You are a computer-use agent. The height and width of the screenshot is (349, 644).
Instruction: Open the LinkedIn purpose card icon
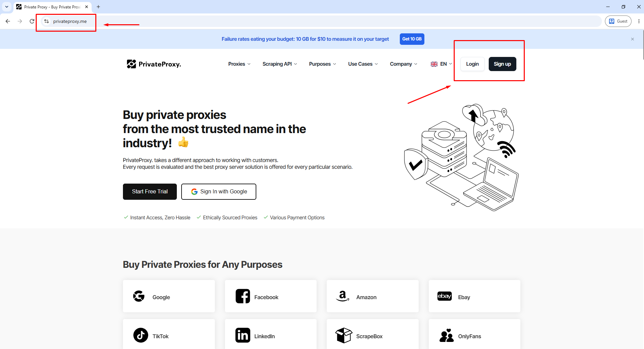(x=243, y=335)
